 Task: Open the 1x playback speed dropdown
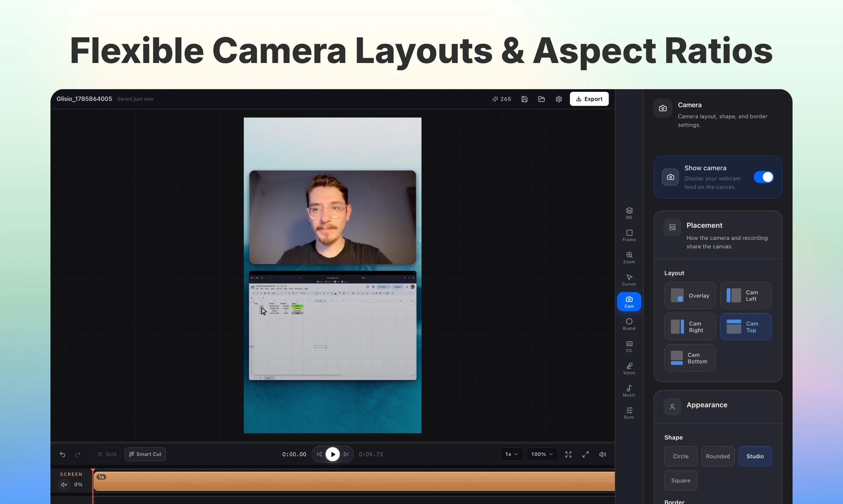click(511, 454)
